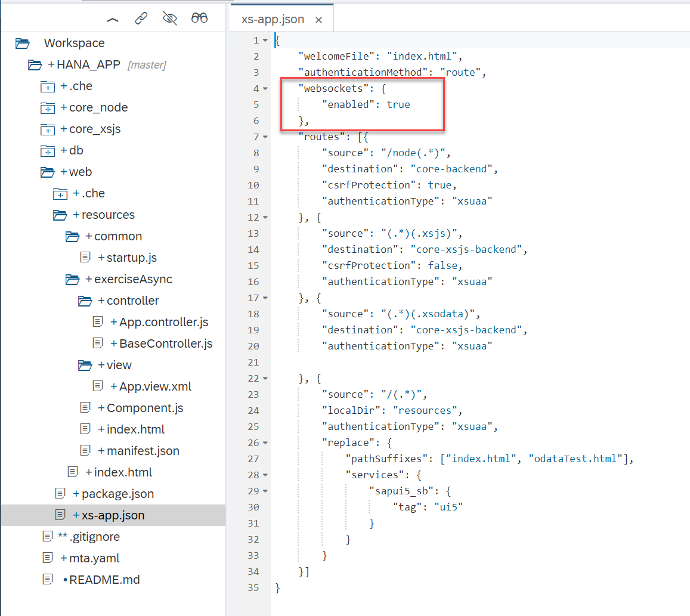Fold routes array at line 7
This screenshot has width=690, height=616.
265,137
